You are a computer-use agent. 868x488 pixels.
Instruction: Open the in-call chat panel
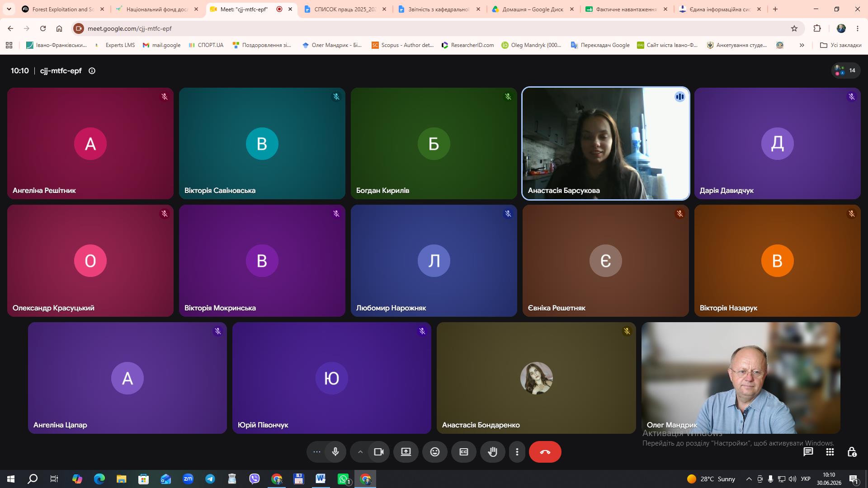tap(808, 452)
